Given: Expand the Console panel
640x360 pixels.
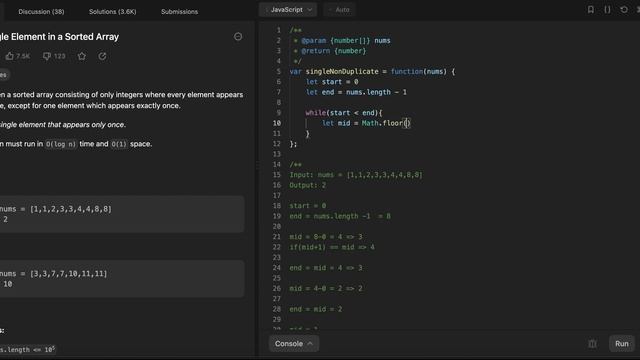Looking at the screenshot, I should coord(293,344).
